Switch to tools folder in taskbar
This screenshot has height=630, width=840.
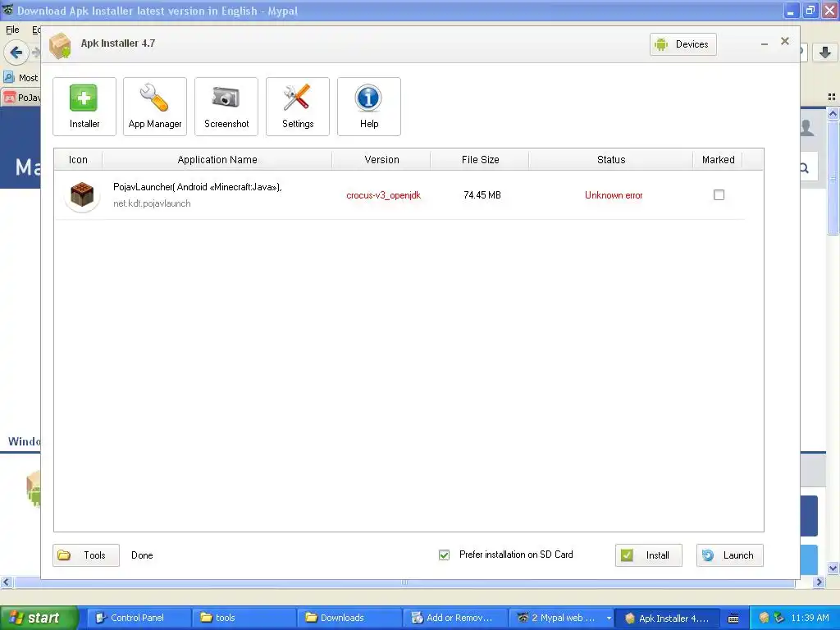(243, 618)
